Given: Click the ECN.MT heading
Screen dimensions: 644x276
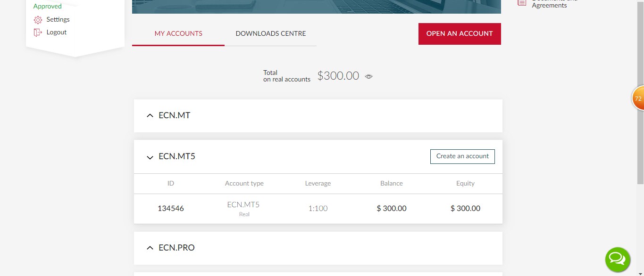Looking at the screenshot, I should pyautogui.click(x=175, y=115).
